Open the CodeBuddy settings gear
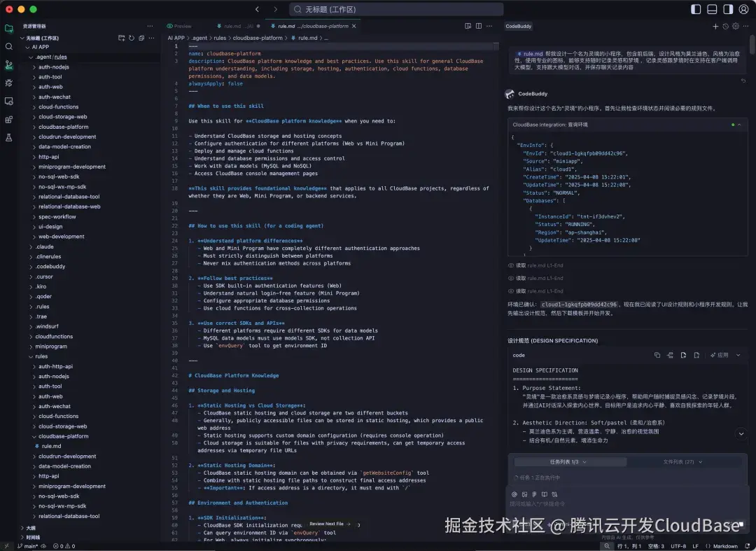Image resolution: width=756 pixels, height=551 pixels. (736, 26)
